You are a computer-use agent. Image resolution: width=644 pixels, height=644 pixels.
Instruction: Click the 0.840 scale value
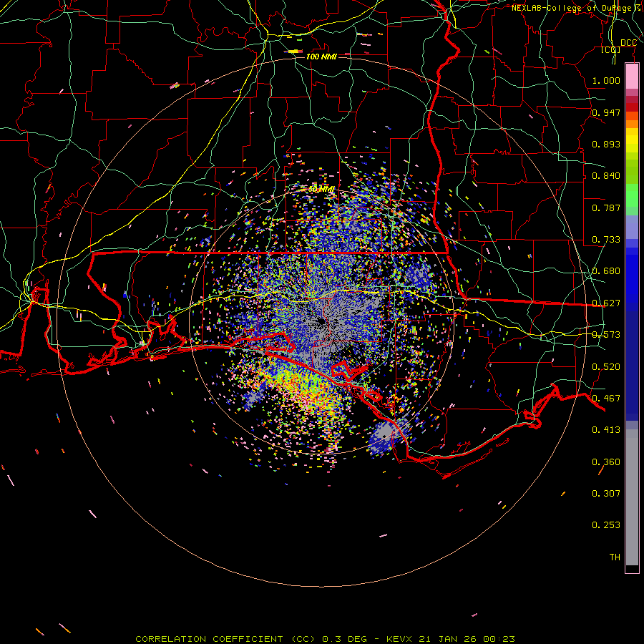[606, 176]
